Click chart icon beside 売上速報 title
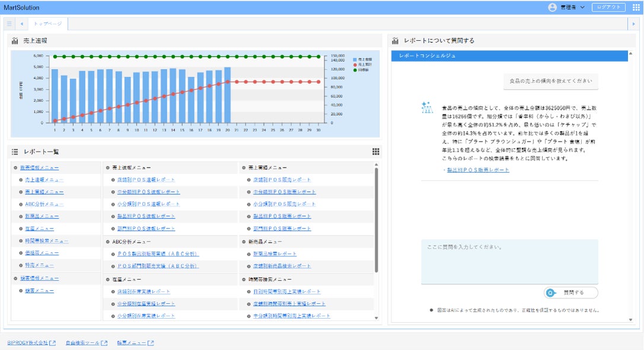Screen dimensions: 644x350 click(15, 41)
